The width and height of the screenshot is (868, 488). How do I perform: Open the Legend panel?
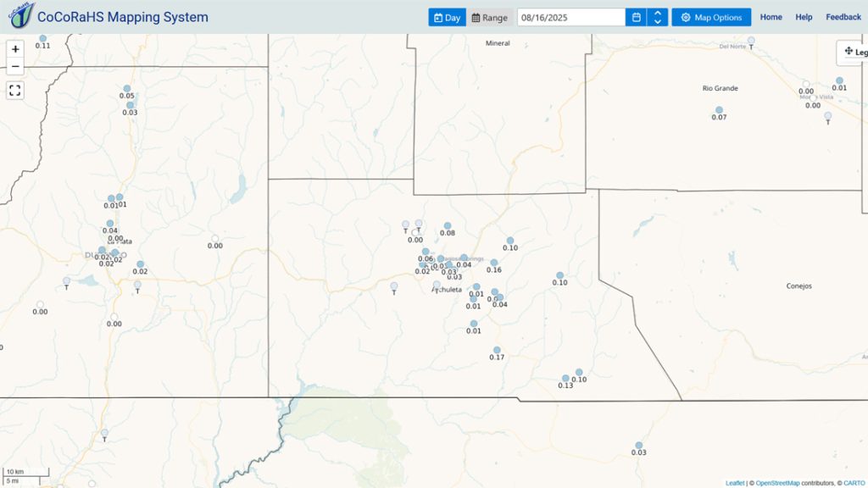[x=853, y=52]
